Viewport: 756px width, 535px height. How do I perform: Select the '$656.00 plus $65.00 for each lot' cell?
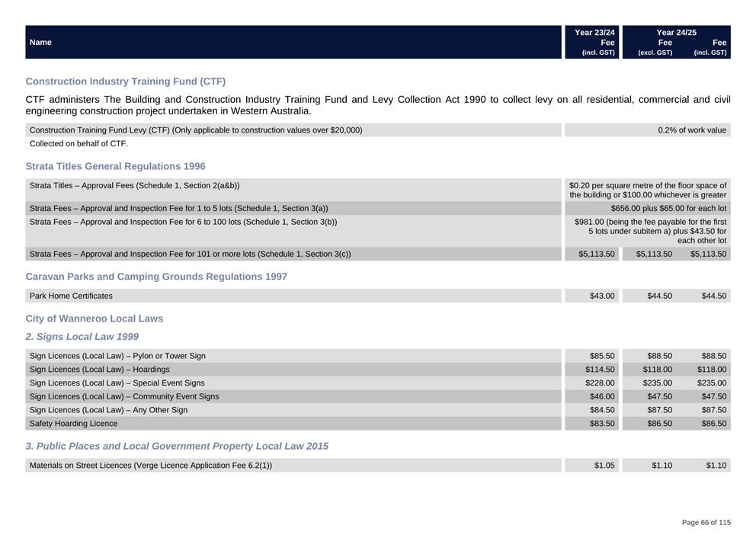point(668,208)
